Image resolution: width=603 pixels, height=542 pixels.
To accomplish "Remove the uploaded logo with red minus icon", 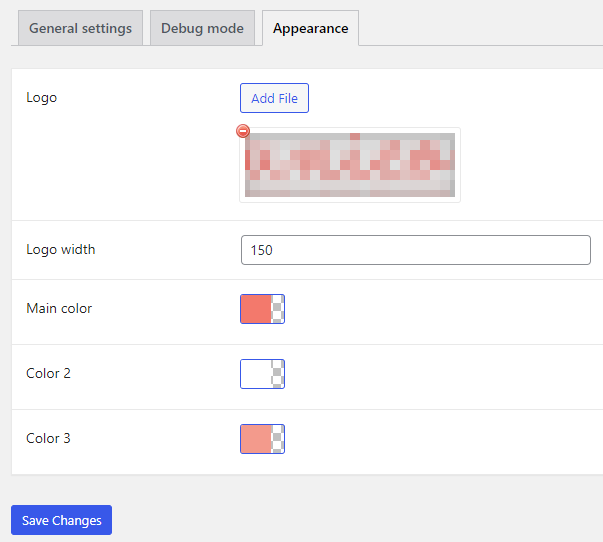I will click(x=243, y=132).
